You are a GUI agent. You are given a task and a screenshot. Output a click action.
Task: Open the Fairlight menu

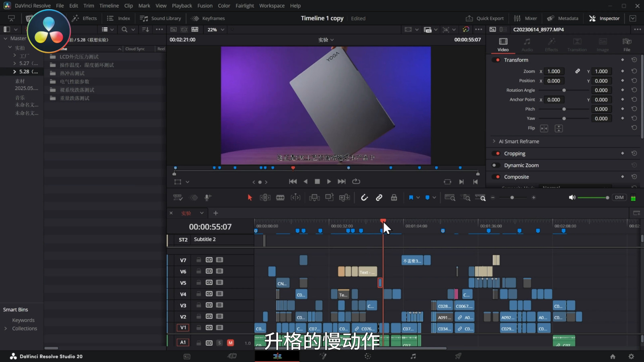pos(245,6)
